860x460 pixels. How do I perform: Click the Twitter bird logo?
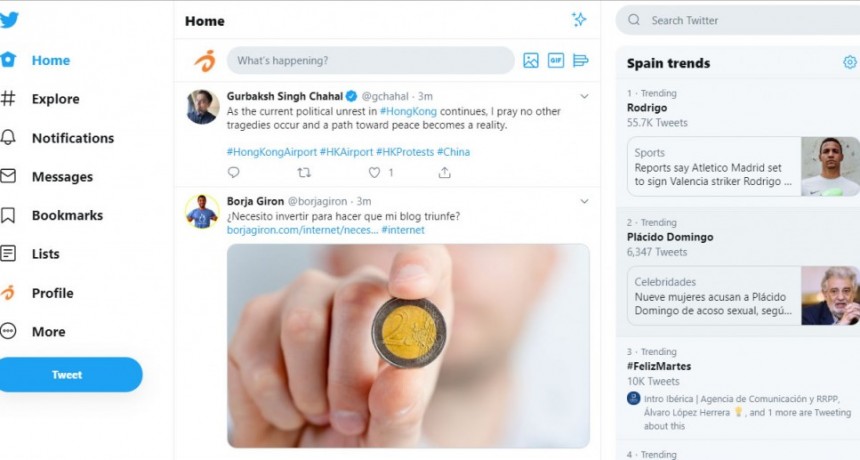(x=9, y=19)
